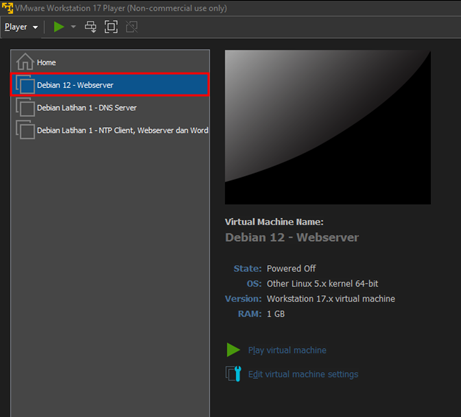
Task: Click the wrench settings icon
Action: (233, 374)
